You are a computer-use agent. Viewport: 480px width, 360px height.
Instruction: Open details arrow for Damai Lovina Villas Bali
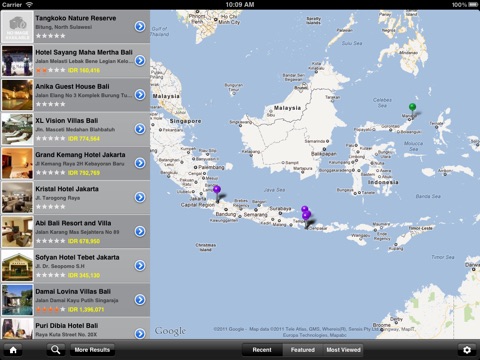click(x=140, y=300)
